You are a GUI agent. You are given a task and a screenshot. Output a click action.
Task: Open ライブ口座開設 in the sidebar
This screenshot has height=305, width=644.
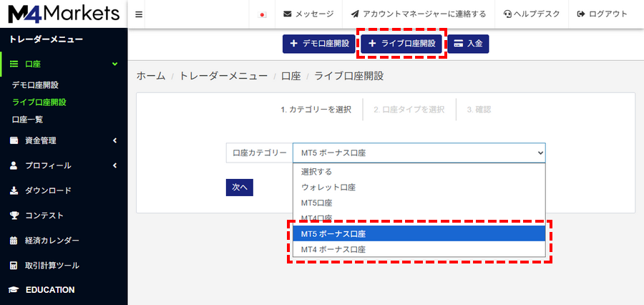pyautogui.click(x=39, y=102)
